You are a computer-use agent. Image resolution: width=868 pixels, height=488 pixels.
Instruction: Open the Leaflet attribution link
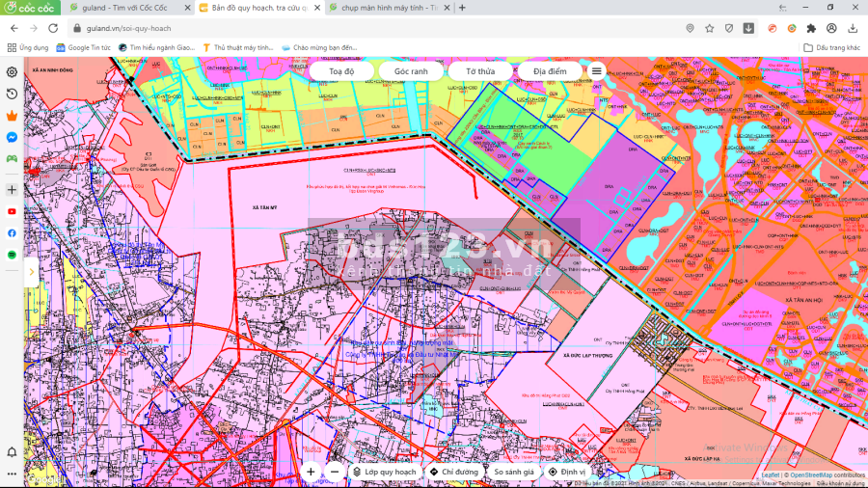(770, 474)
